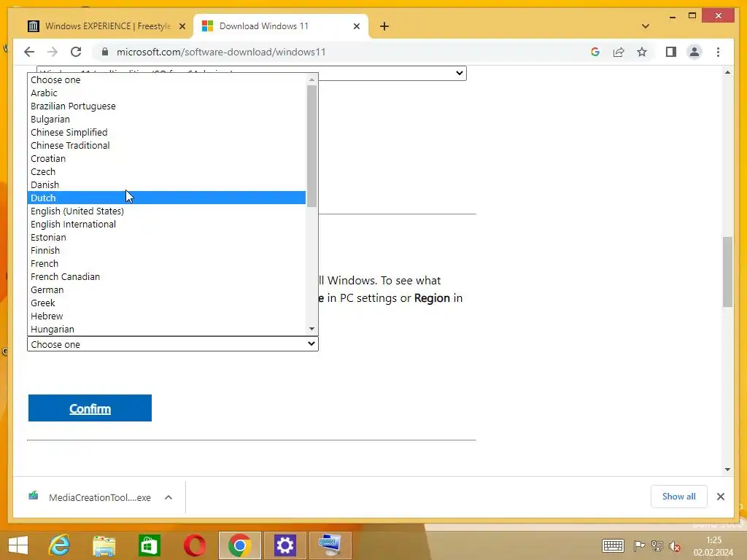Image resolution: width=747 pixels, height=560 pixels.
Task: Select Hungarian from the language list
Action: click(166, 329)
